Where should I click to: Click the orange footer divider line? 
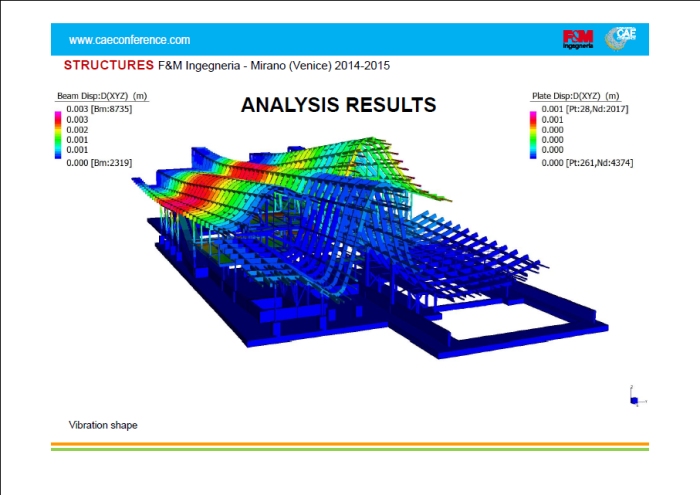coord(349,443)
